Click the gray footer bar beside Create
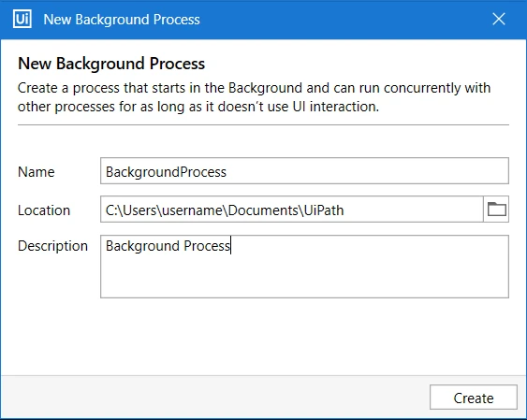Image resolution: width=527 pixels, height=420 pixels. tap(215, 397)
